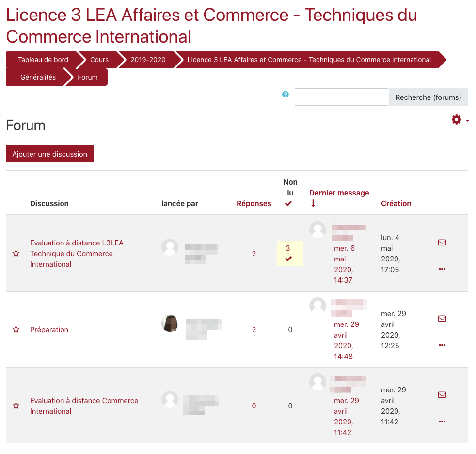Click Ajouter une discussion button
476x454 pixels.
point(49,154)
